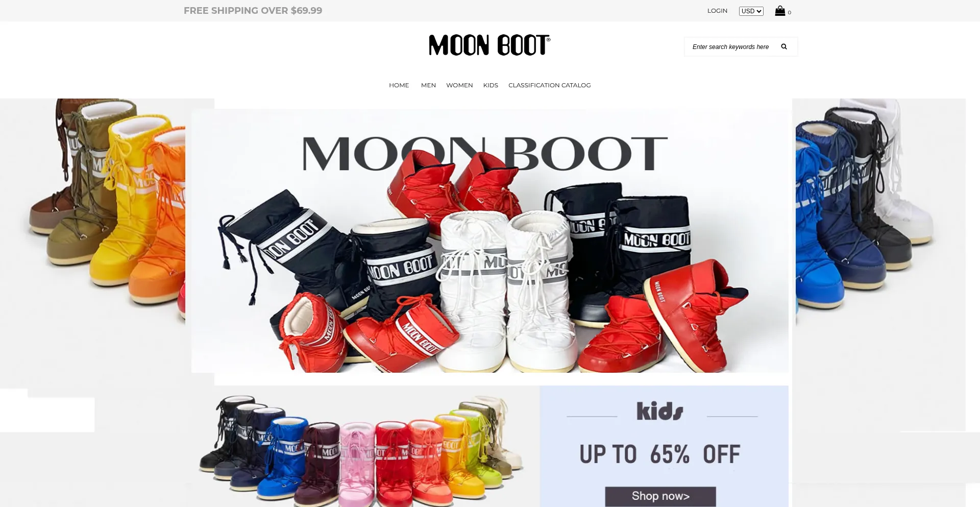The width and height of the screenshot is (980, 507).
Task: Click the large MOON BOOT text on banner
Action: (485, 154)
